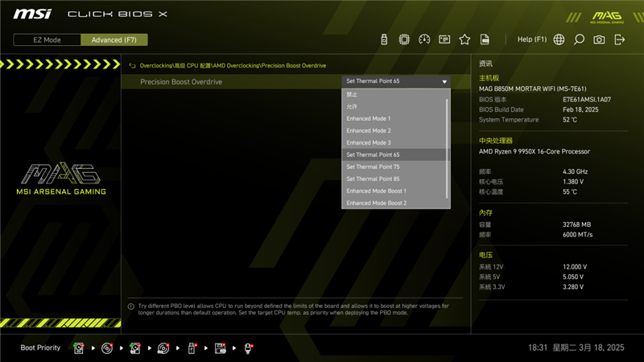This screenshot has width=644, height=362.
Task: Switch to EZ Mode
Action: (x=47, y=39)
